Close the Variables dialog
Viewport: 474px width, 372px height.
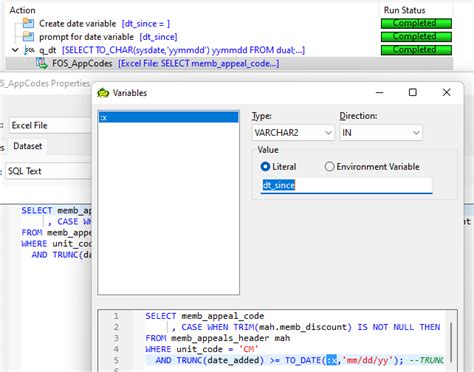point(446,92)
